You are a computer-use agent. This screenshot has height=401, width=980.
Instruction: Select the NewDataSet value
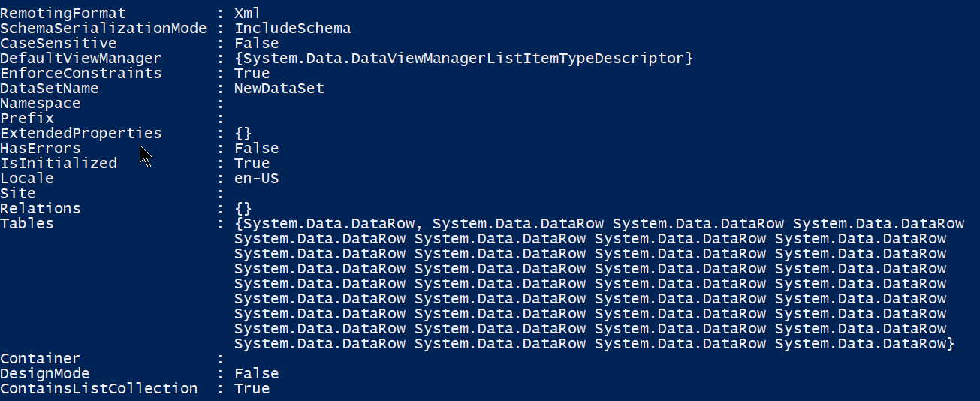(279, 89)
